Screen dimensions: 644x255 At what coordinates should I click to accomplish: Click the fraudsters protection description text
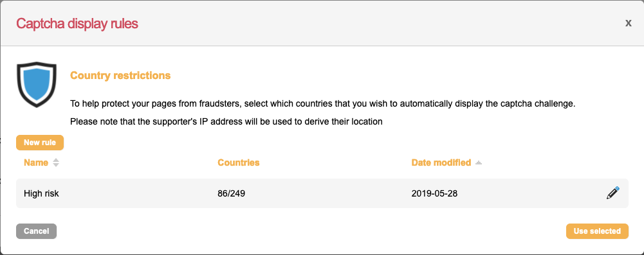pyautogui.click(x=323, y=103)
